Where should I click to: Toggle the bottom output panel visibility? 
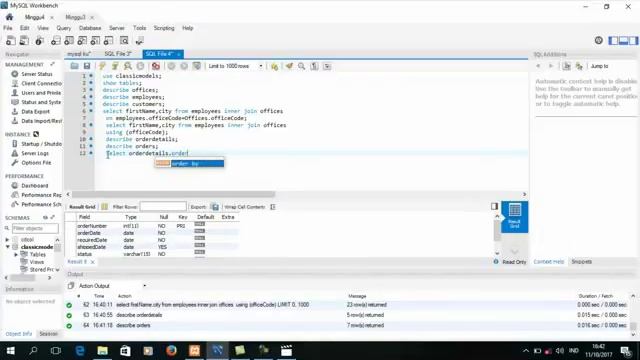[623, 40]
